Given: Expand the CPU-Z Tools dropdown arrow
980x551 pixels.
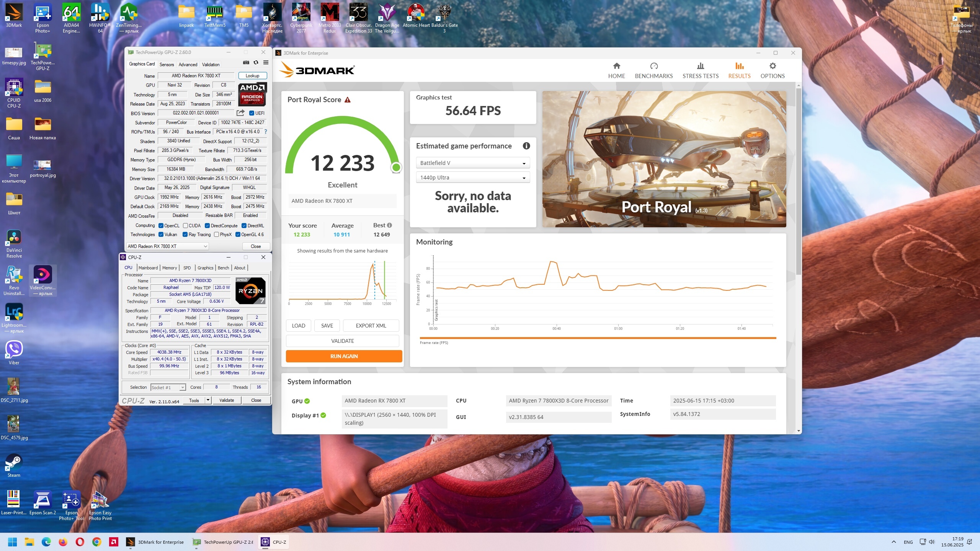Looking at the screenshot, I should click(208, 400).
